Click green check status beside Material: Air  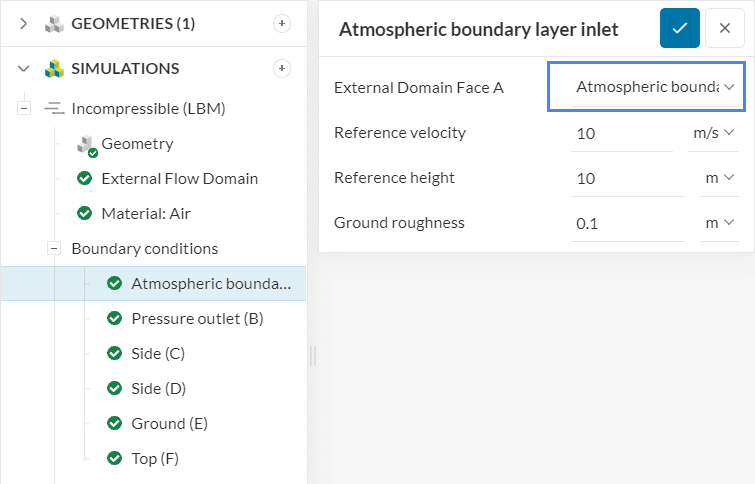(85, 213)
